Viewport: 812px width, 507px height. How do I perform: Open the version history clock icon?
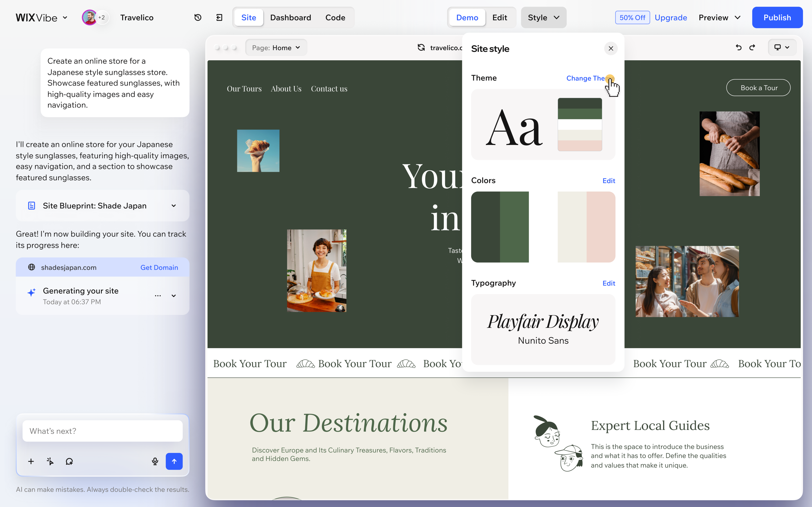click(198, 17)
